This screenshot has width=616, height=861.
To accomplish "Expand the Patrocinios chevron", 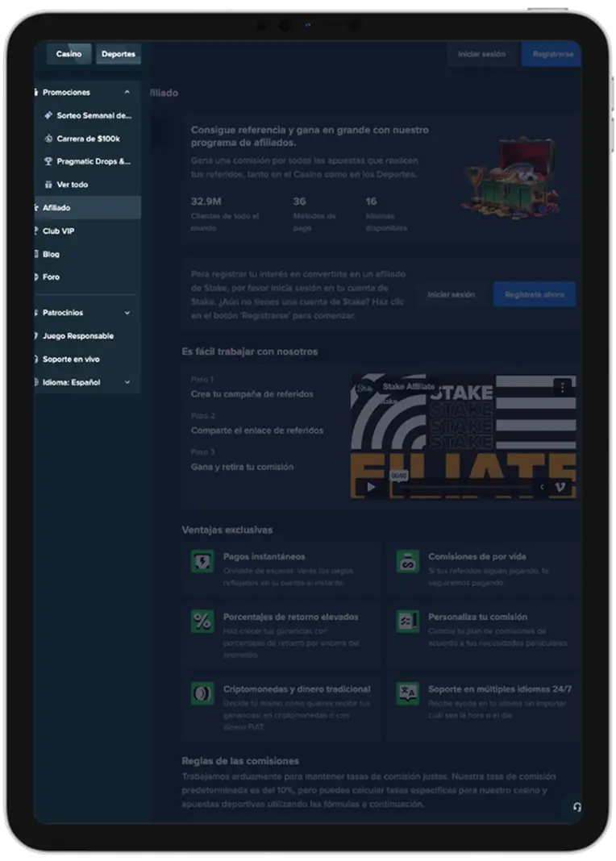I will (x=127, y=313).
